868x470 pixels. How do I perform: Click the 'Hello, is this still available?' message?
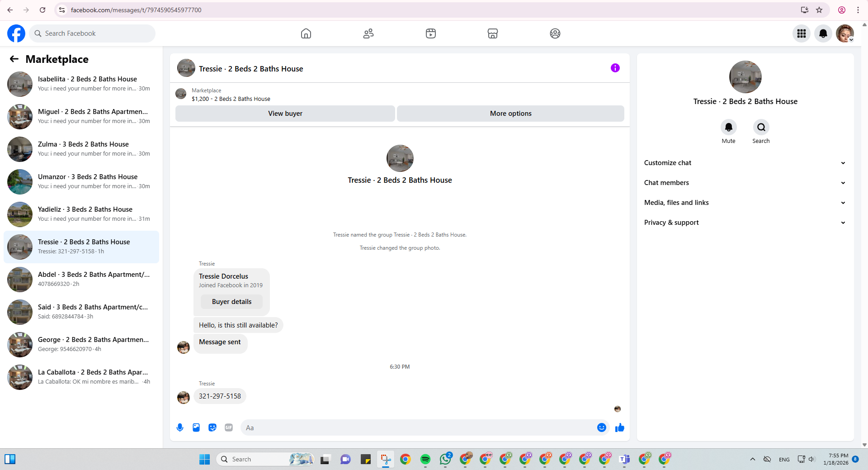coord(238,325)
